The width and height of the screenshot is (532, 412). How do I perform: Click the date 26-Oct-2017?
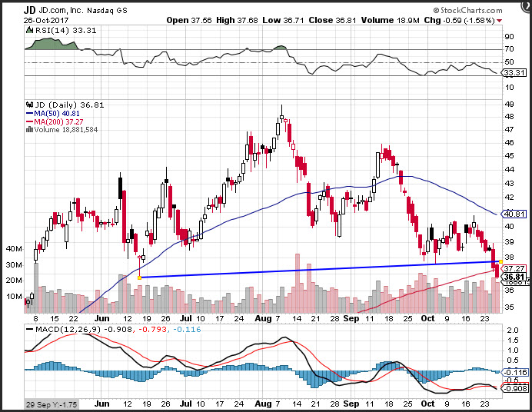tap(46, 20)
